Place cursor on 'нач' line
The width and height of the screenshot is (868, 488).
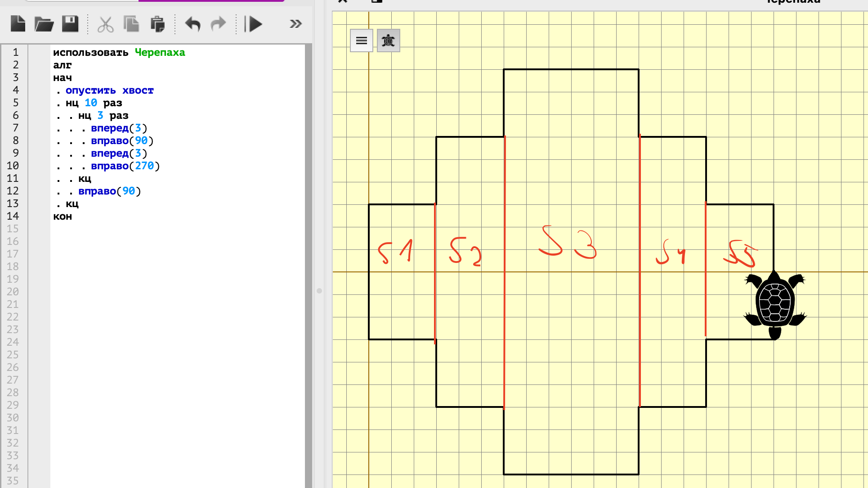point(63,78)
